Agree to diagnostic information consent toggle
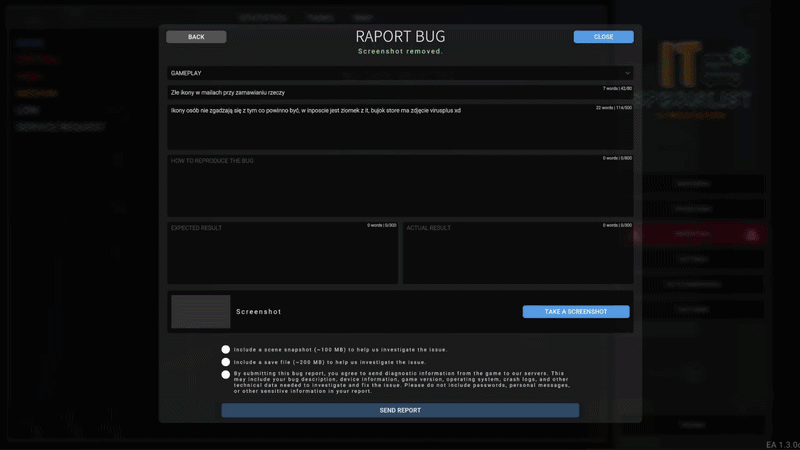Image resolution: width=800 pixels, height=450 pixels. pyautogui.click(x=226, y=374)
